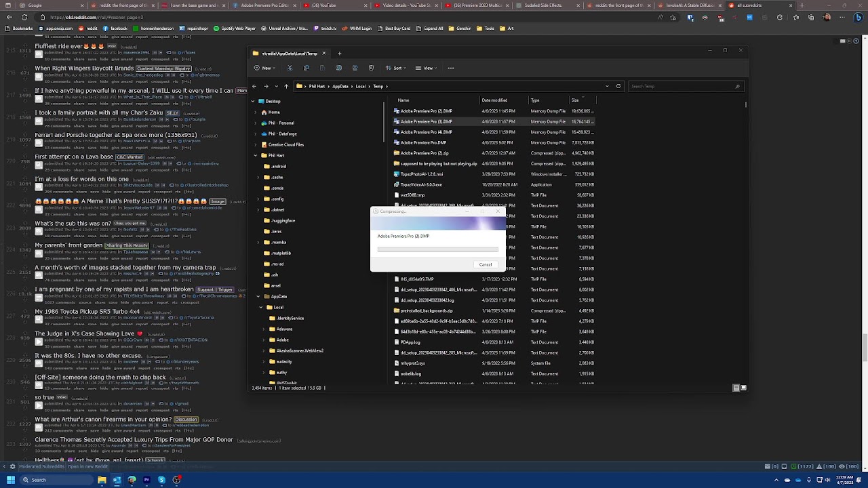Add a new Explorer tab

click(x=339, y=53)
